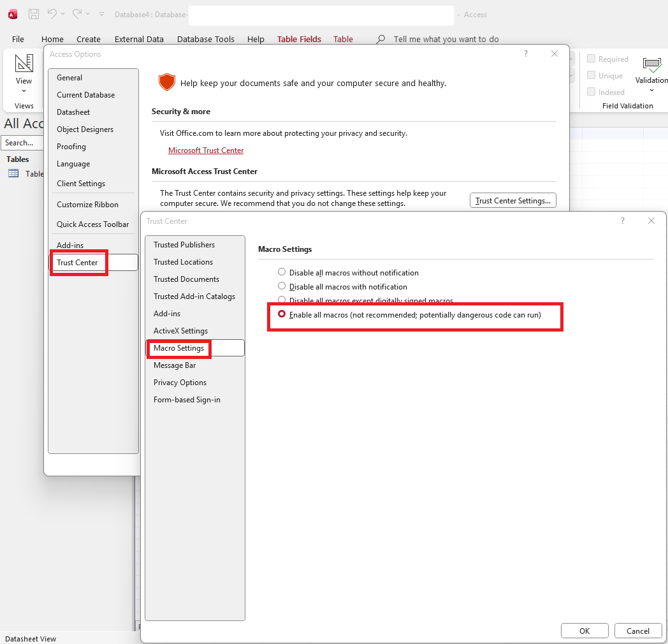Switch to the Create ribbon tab
This screenshot has height=644, width=668.
click(x=88, y=39)
